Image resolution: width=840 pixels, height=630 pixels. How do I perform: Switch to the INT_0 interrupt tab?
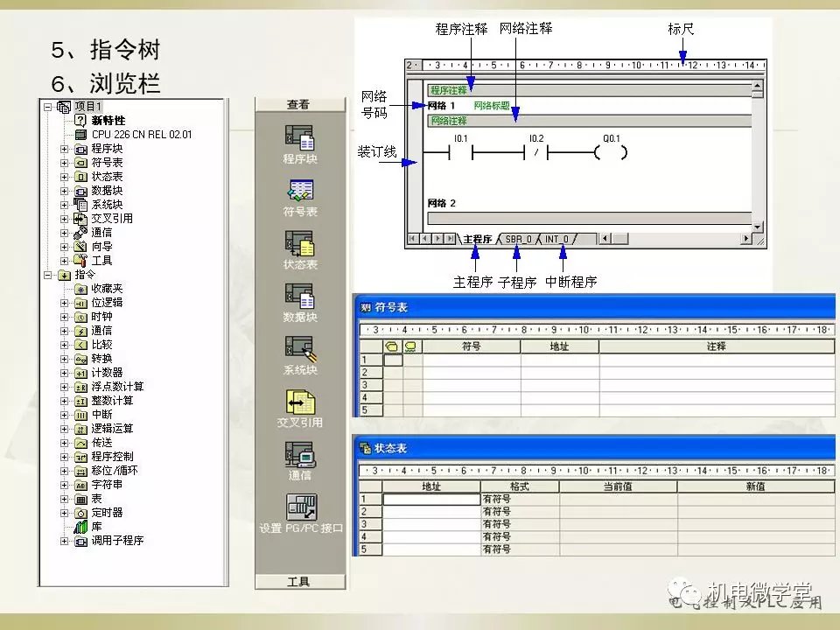[x=556, y=239]
